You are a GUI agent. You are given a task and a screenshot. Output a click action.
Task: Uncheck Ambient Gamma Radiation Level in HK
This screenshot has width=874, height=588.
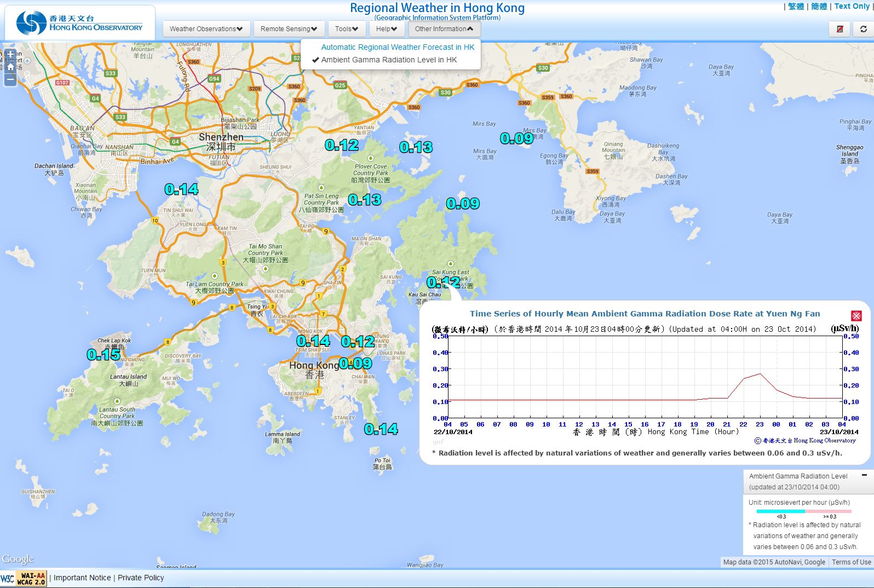click(x=389, y=60)
